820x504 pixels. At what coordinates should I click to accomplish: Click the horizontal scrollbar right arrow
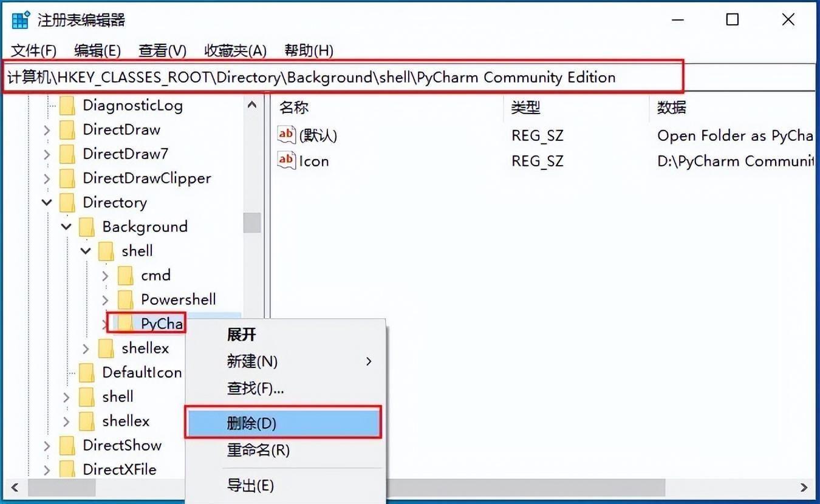804,487
